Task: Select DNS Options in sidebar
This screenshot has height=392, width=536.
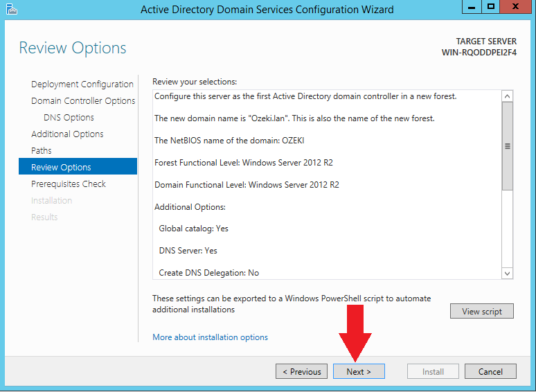Action: (69, 118)
